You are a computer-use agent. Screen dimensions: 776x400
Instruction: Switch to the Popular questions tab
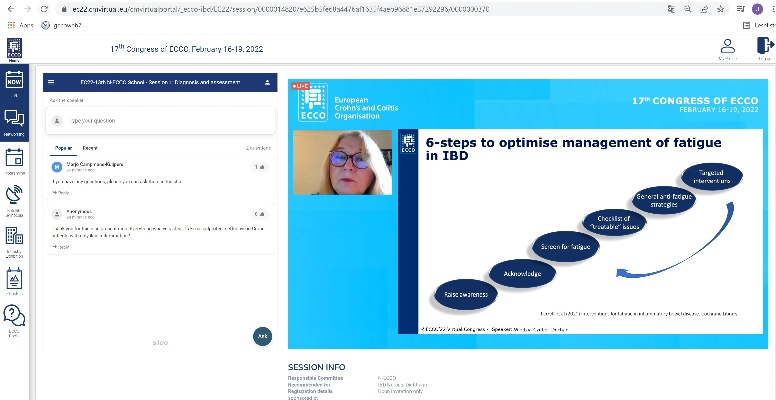pyautogui.click(x=63, y=147)
